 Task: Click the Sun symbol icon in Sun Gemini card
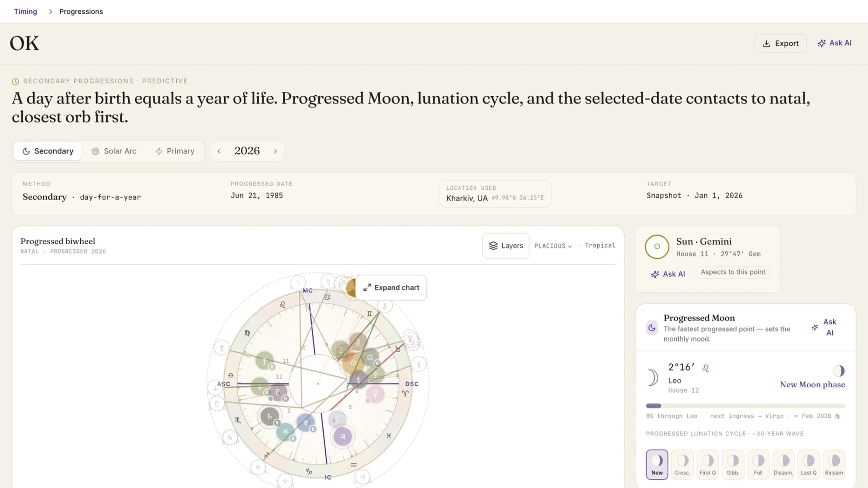pos(657,247)
